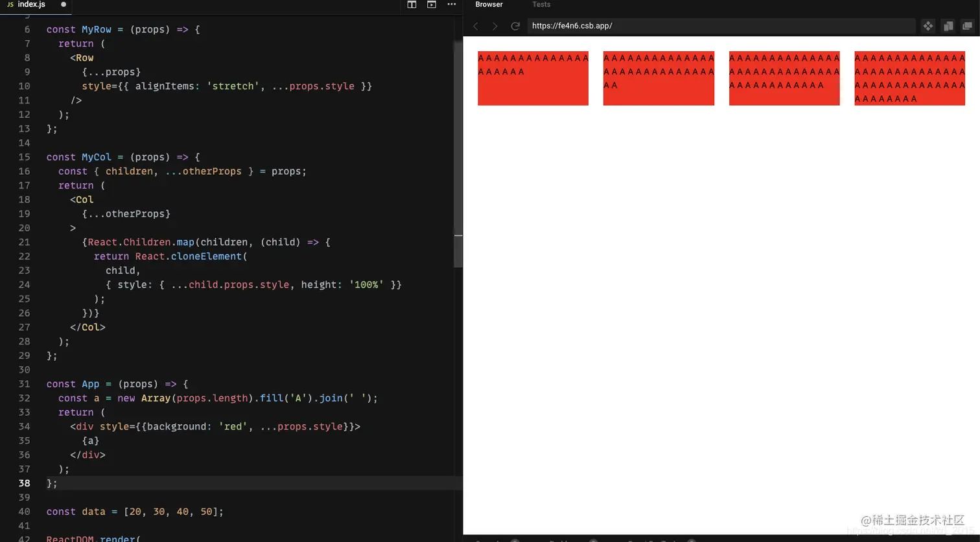Click 'otherProps' in line 19
Viewport: 980px width, 542px height.
tap(135, 214)
